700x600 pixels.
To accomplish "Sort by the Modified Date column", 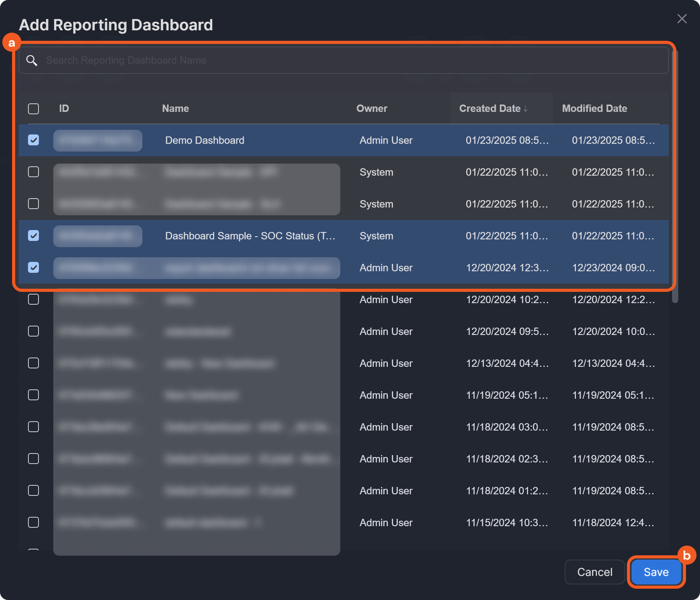I will pyautogui.click(x=594, y=109).
